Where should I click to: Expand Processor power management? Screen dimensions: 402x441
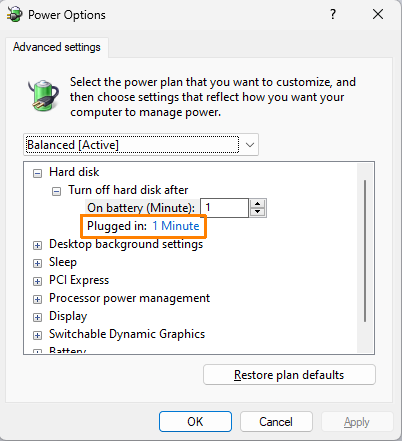click(x=37, y=299)
